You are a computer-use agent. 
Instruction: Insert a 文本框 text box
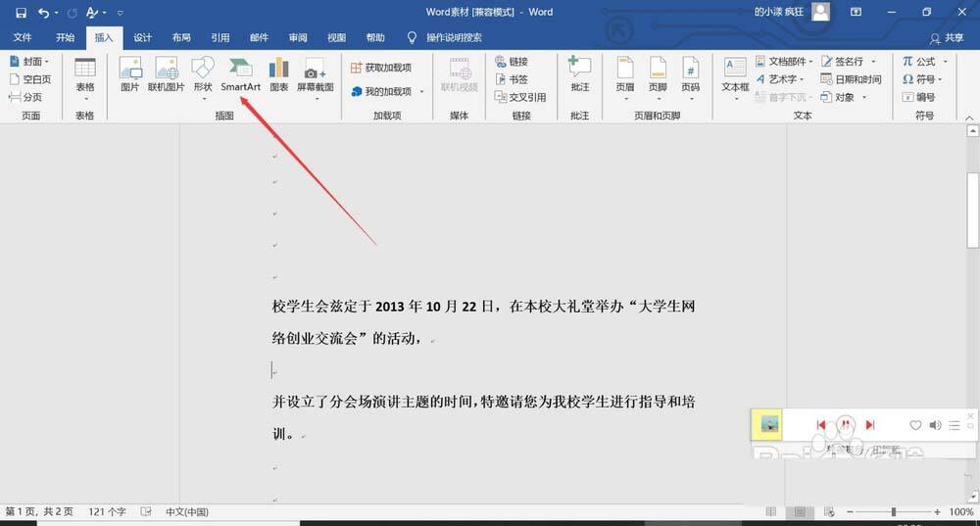[735, 78]
